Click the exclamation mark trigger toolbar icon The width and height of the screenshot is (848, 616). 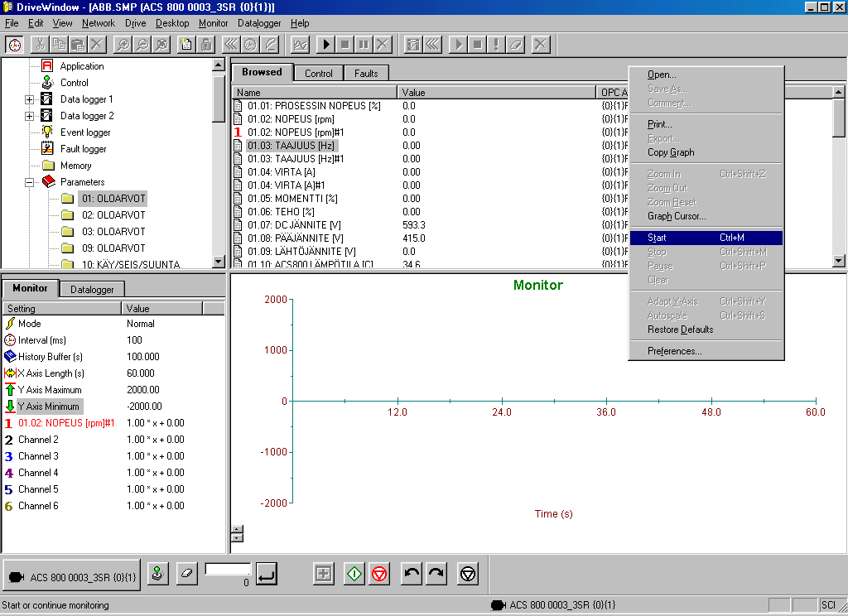point(496,45)
